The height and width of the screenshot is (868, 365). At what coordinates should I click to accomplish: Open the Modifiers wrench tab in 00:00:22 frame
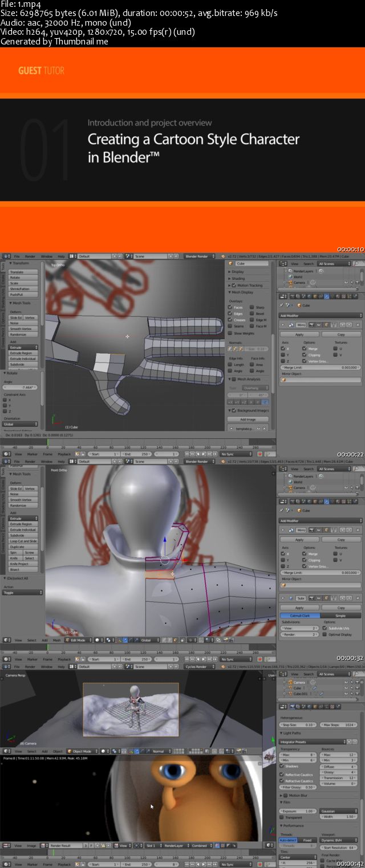326,296
